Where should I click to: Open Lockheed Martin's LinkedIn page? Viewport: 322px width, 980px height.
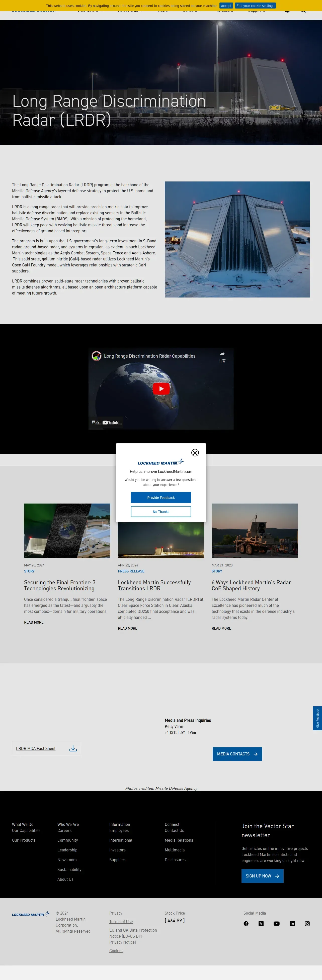[x=292, y=923]
